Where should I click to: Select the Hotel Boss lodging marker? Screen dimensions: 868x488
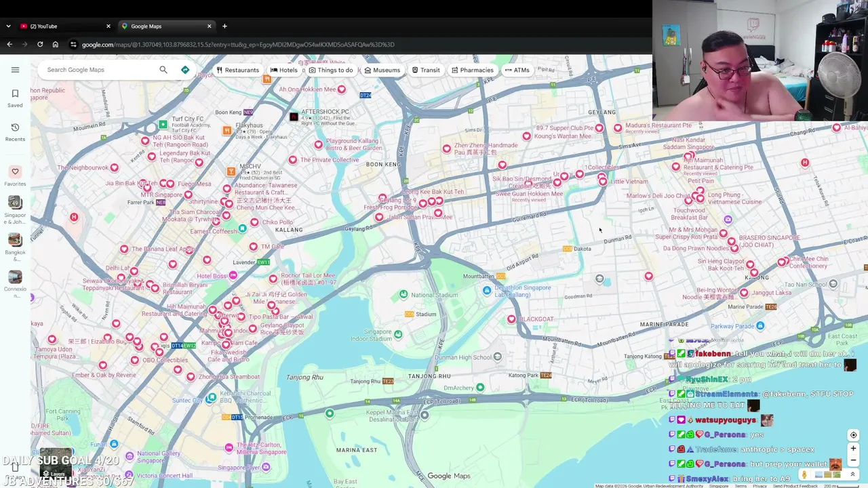coord(233,275)
